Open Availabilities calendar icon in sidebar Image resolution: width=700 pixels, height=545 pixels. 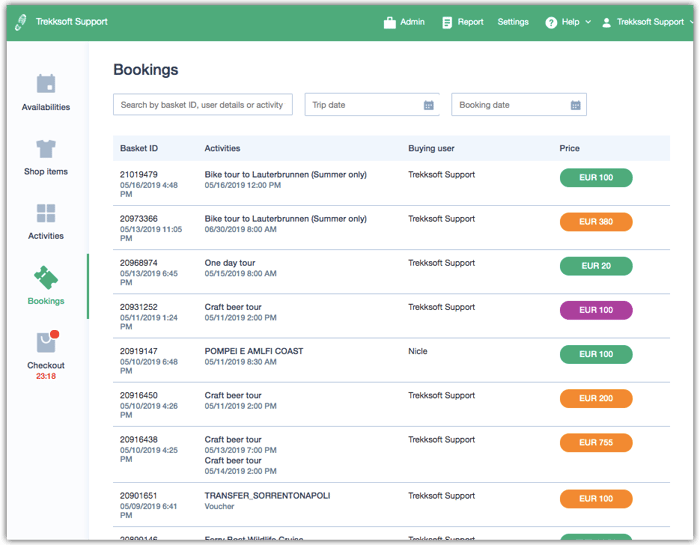(x=46, y=84)
